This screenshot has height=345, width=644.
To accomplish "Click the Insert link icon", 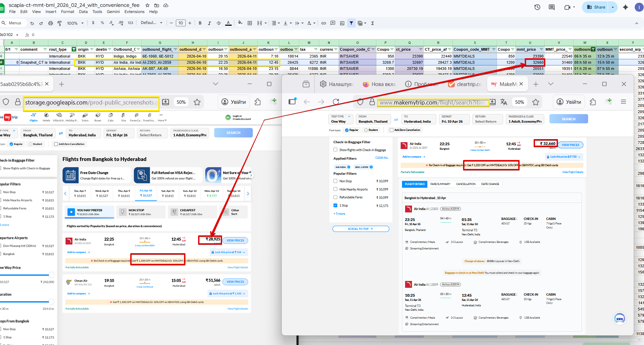I will tap(324, 23).
